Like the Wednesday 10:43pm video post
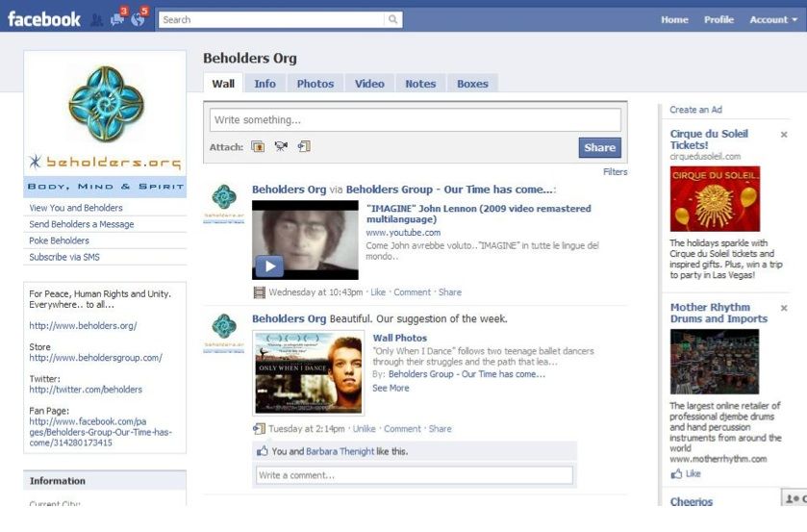This screenshot has height=532, width=807. tap(378, 292)
